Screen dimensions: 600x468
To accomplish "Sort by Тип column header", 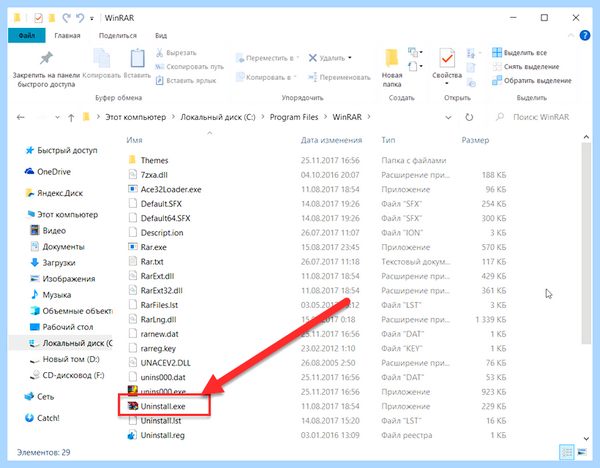I will coord(388,140).
